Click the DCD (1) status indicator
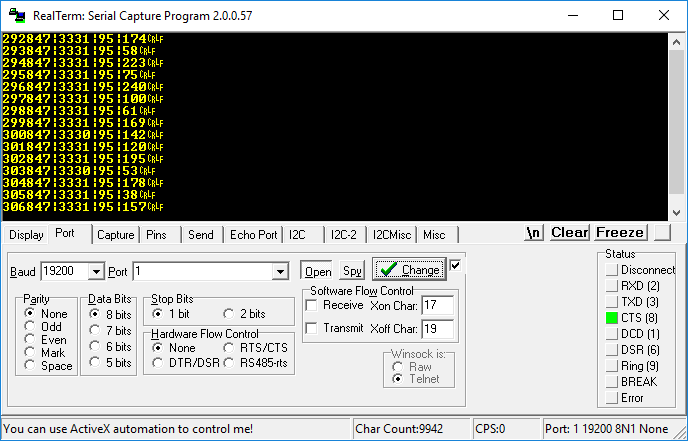The image size is (688, 441). point(612,334)
